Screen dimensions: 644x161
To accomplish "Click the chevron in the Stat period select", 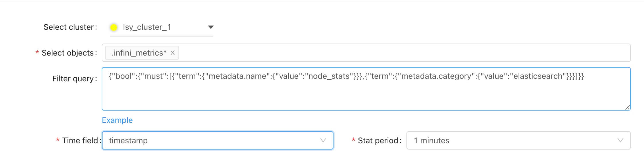I will 620,140.
